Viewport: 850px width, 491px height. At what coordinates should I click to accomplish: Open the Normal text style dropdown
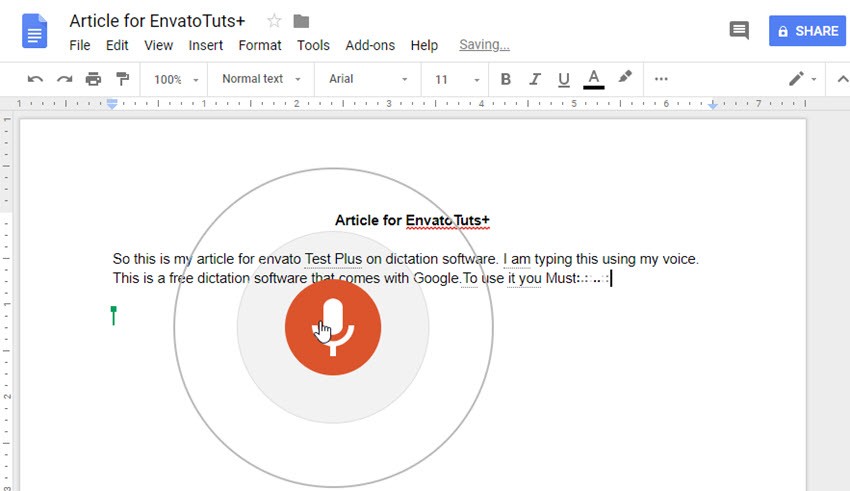tap(260, 79)
